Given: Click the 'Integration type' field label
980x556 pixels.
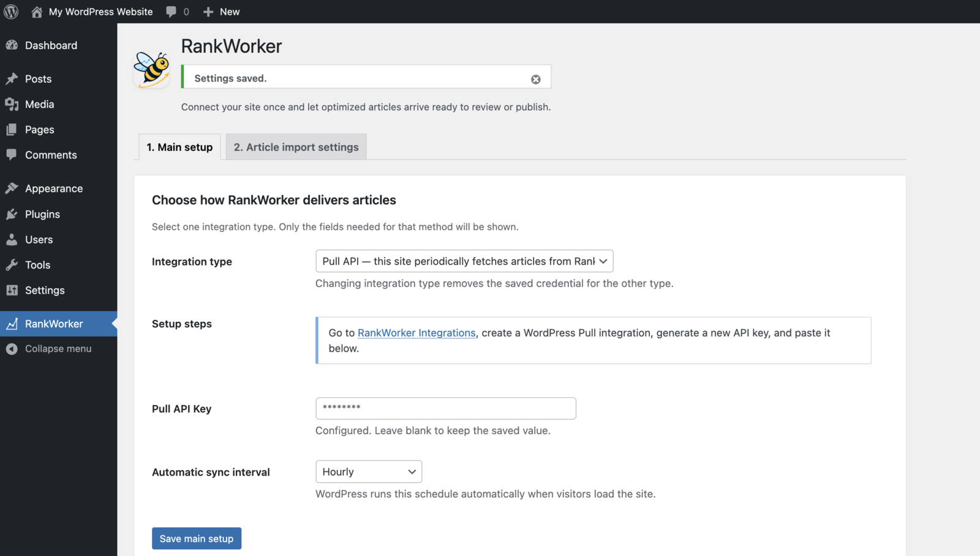Looking at the screenshot, I should click(192, 262).
